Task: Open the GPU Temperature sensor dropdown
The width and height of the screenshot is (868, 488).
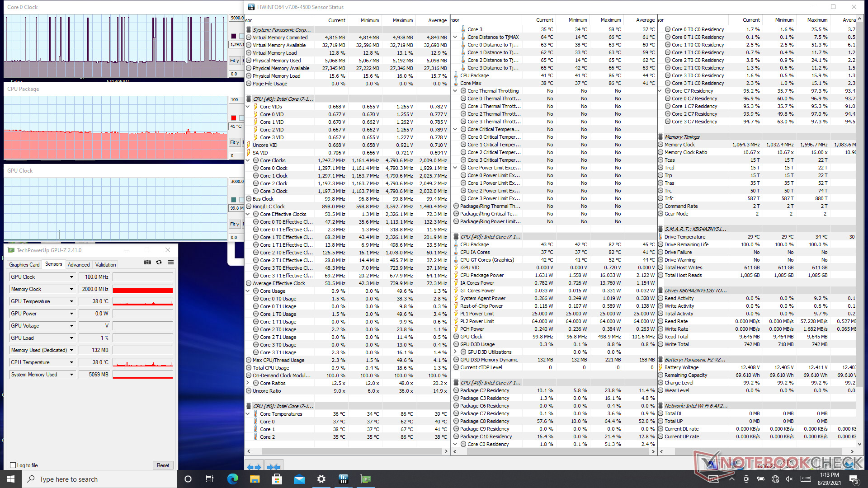Action: (x=71, y=301)
